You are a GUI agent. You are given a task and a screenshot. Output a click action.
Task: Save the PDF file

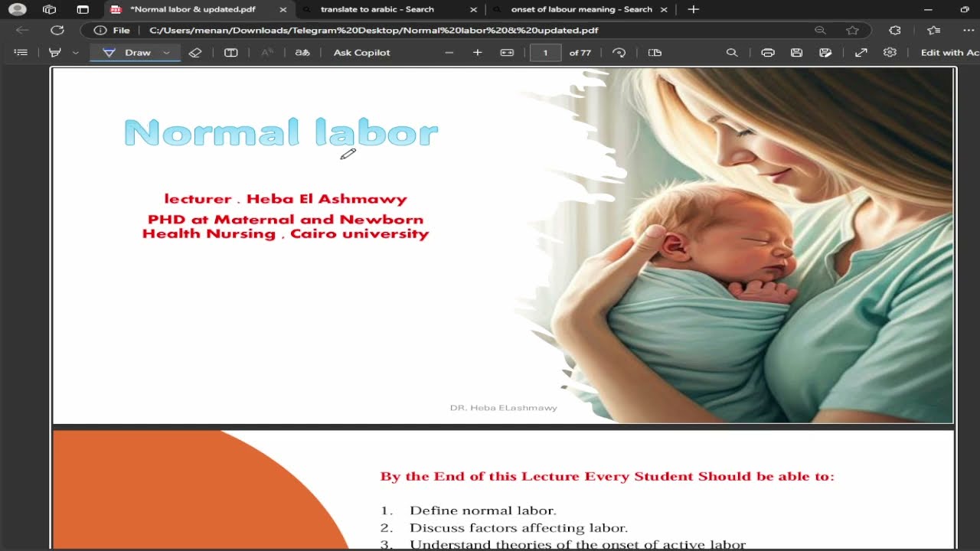[797, 53]
